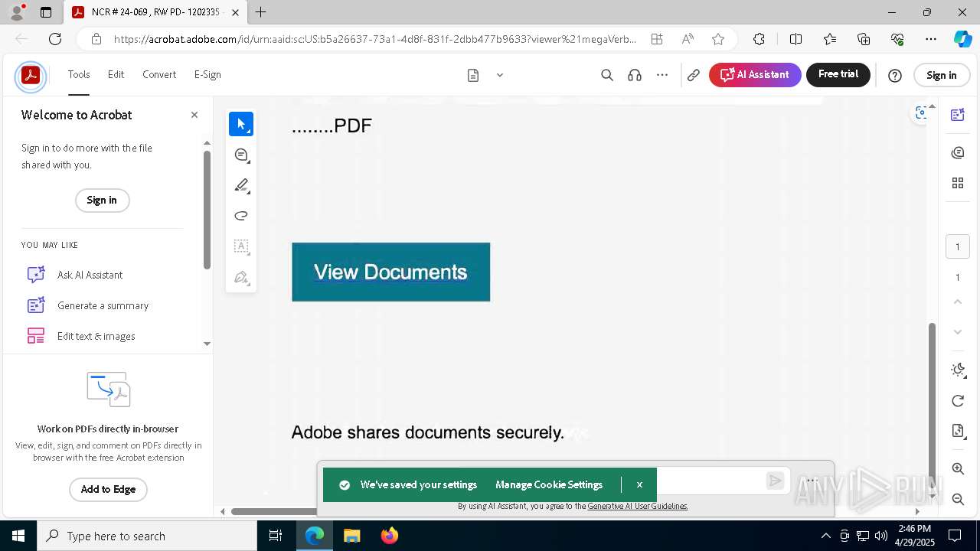Open Manage Cookie Settings
This screenshot has width=980, height=551.
click(x=549, y=484)
